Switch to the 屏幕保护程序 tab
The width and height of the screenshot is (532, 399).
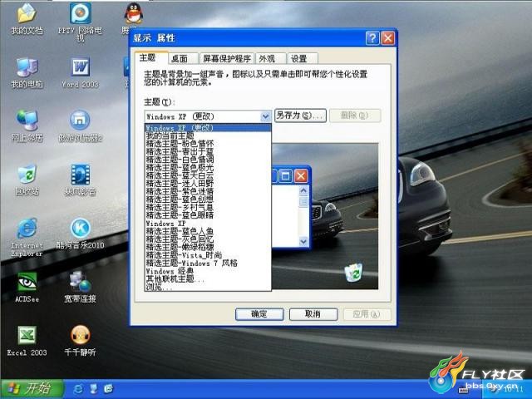(x=227, y=59)
